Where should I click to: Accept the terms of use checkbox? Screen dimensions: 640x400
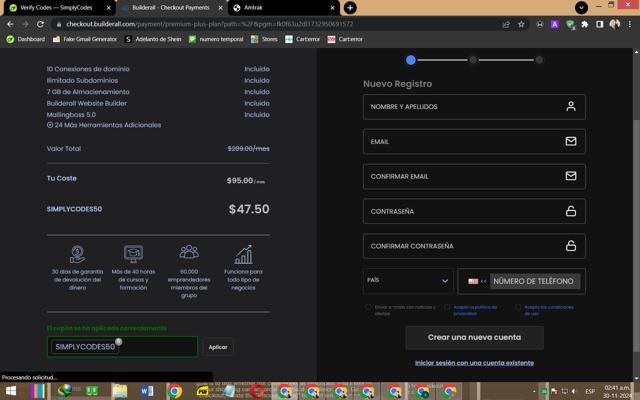pyautogui.click(x=518, y=307)
